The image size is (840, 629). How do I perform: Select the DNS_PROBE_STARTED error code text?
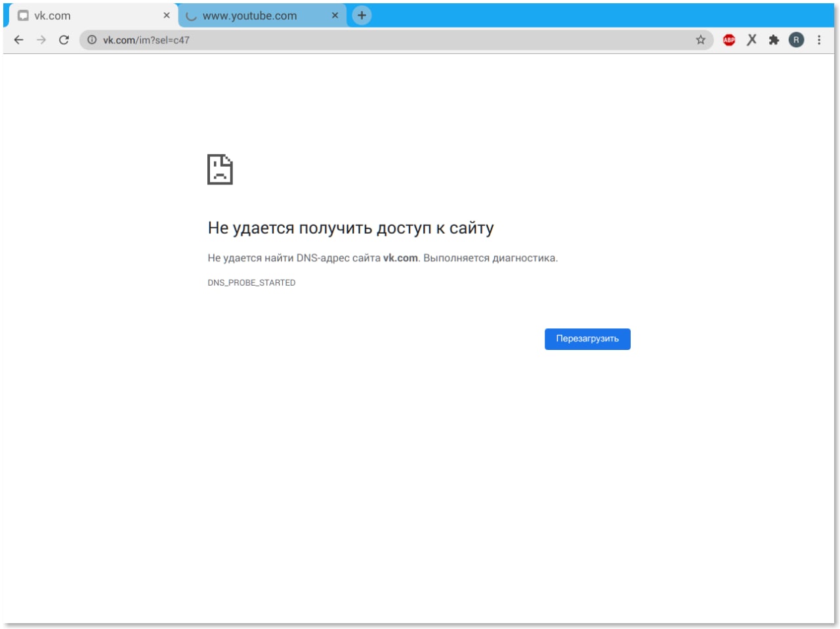pos(251,282)
